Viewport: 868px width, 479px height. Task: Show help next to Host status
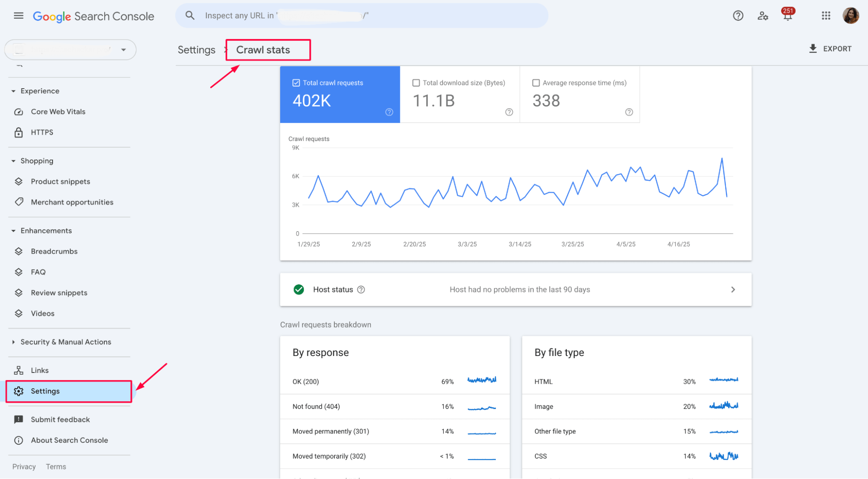point(361,289)
